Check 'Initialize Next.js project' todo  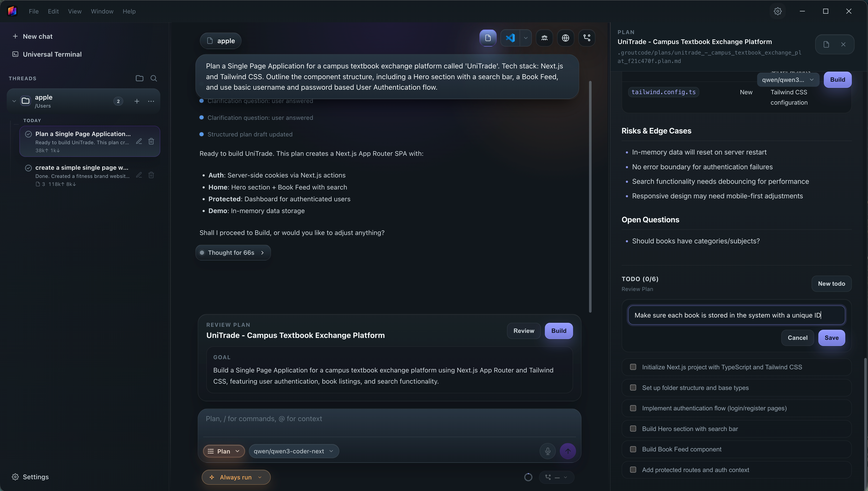pyautogui.click(x=633, y=367)
